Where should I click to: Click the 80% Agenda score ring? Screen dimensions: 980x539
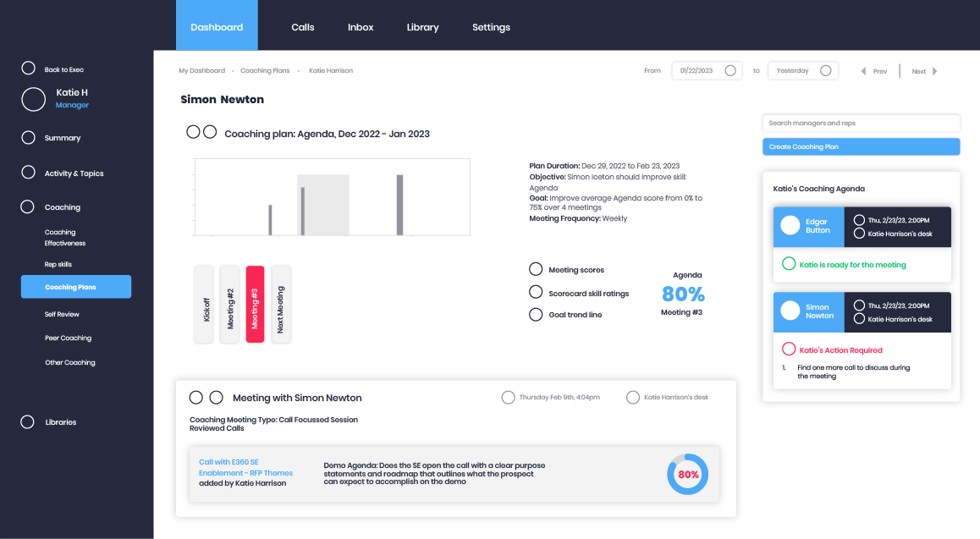687,475
